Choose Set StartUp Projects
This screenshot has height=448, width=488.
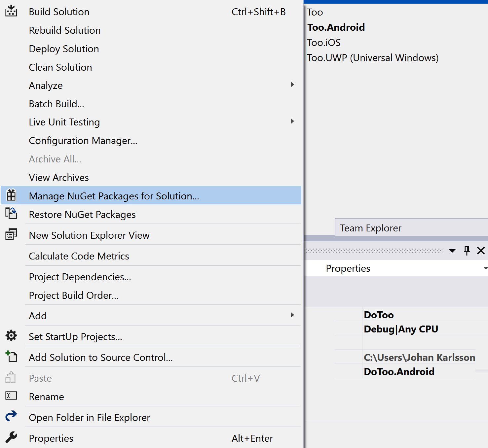[151, 337]
